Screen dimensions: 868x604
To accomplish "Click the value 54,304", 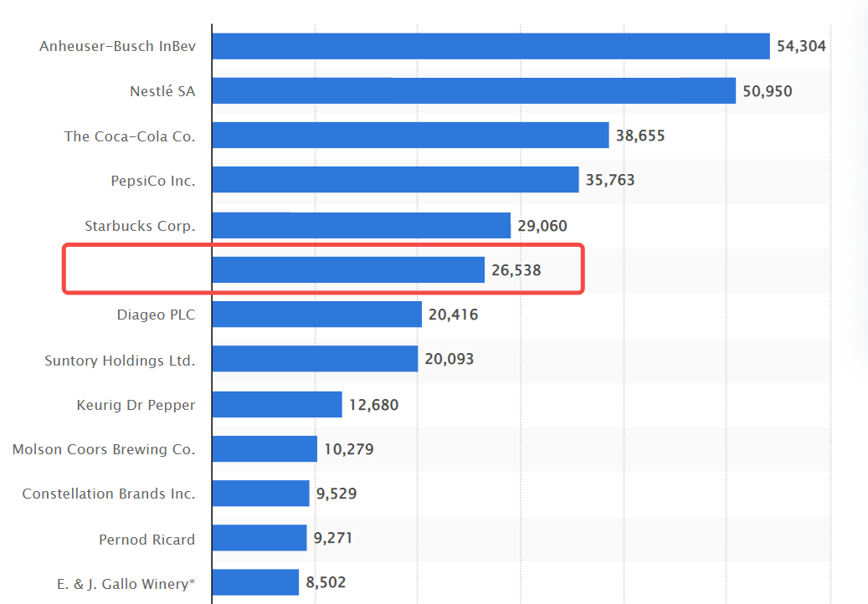I will tap(801, 46).
